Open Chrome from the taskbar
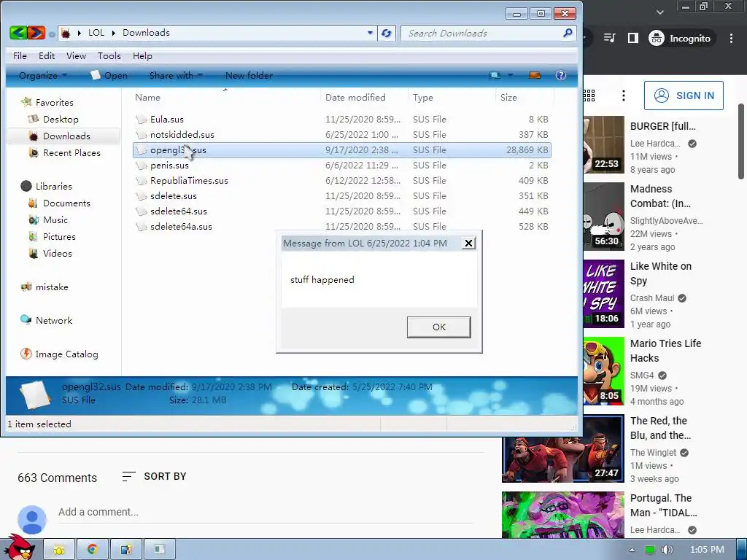 click(x=93, y=550)
